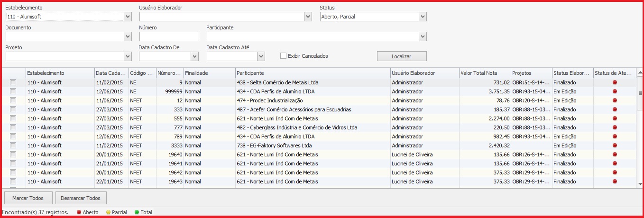The width and height of the screenshot is (644, 218).
Task: Click red status dot for Prodec Industrialização row
Action: pos(615,100)
